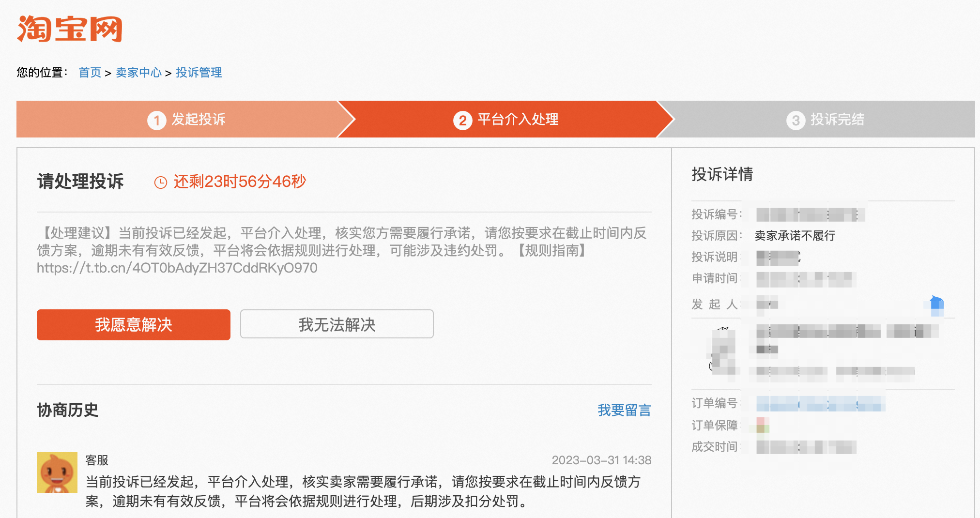This screenshot has height=518, width=980.
Task: Click the 投诉详情 heading
Action: pos(722,174)
